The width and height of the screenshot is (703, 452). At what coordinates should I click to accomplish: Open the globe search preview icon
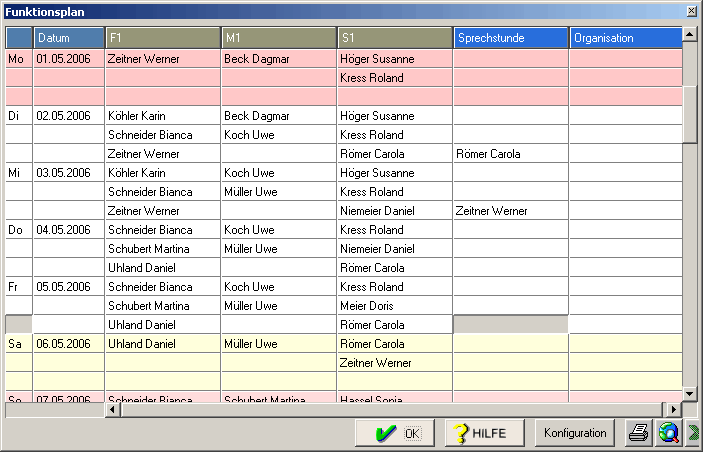668,433
